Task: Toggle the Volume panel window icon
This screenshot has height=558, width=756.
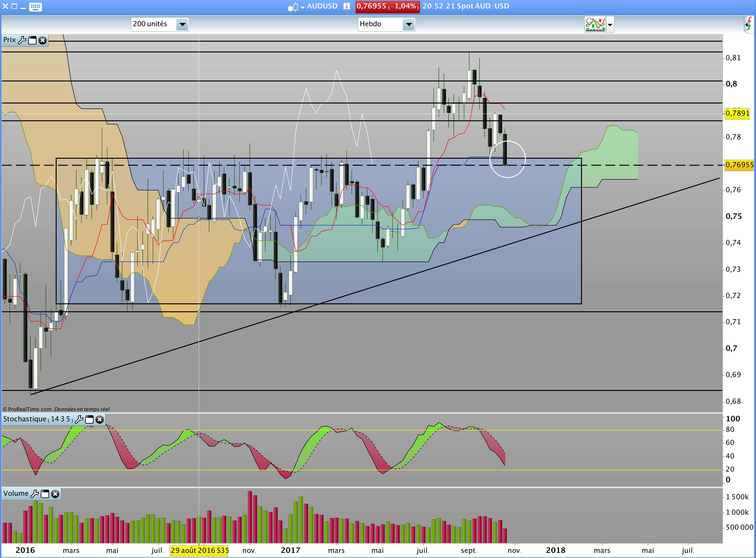Action: click(45, 494)
